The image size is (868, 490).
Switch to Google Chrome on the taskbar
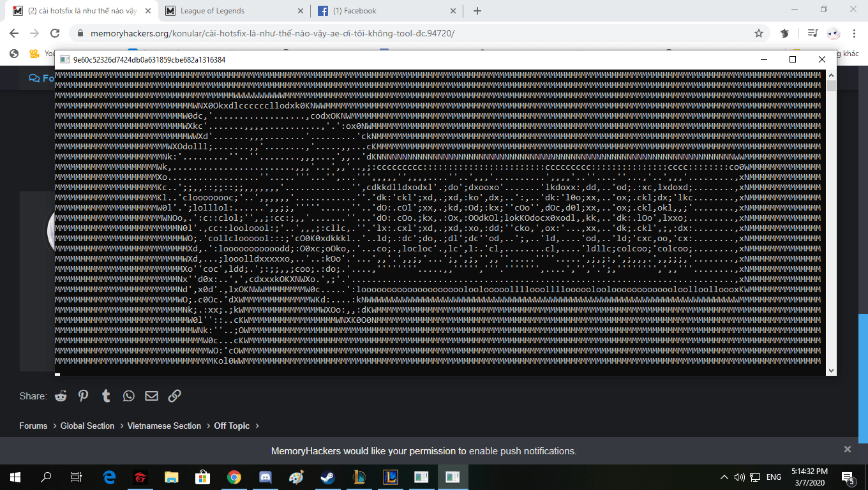[x=234, y=477]
